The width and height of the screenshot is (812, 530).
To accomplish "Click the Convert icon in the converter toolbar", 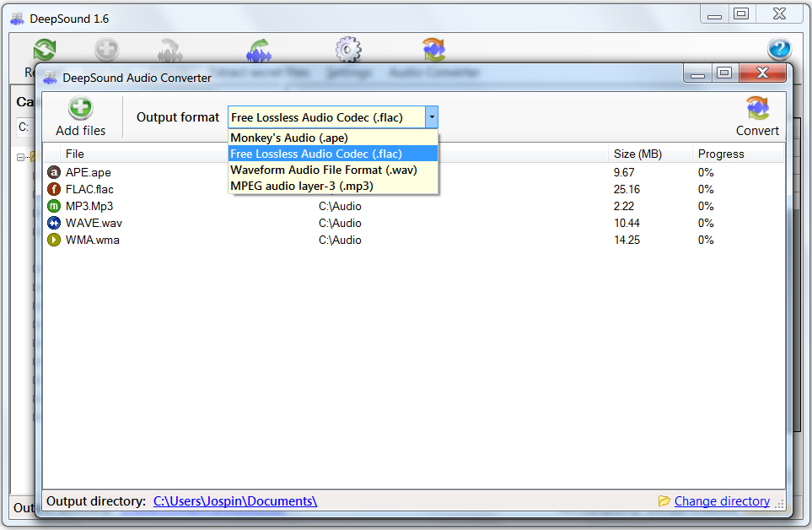I will click(757, 108).
